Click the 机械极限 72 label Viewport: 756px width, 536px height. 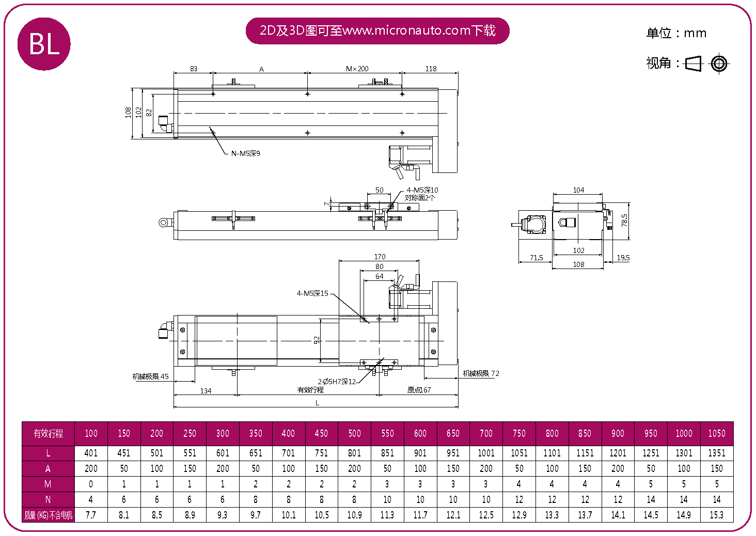click(481, 373)
